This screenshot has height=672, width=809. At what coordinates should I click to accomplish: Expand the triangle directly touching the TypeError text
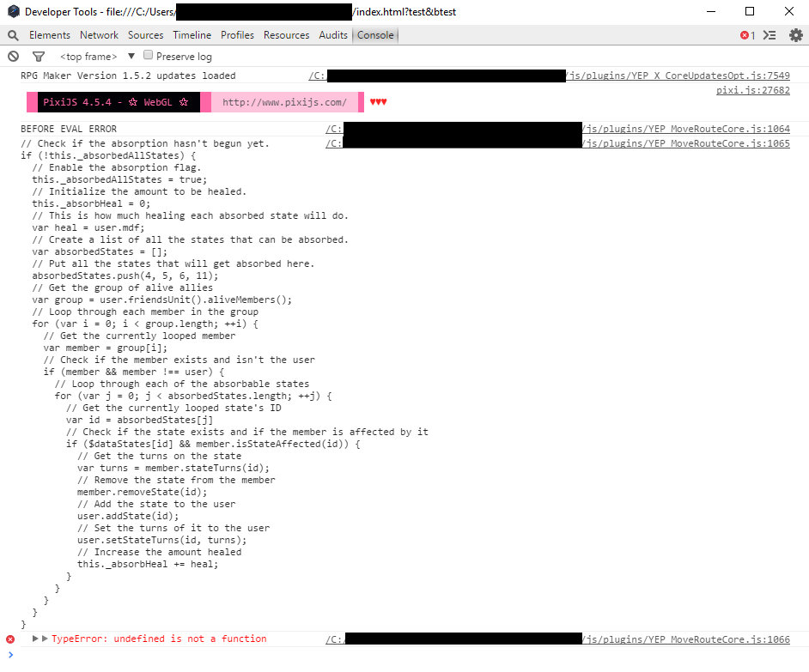(45, 639)
